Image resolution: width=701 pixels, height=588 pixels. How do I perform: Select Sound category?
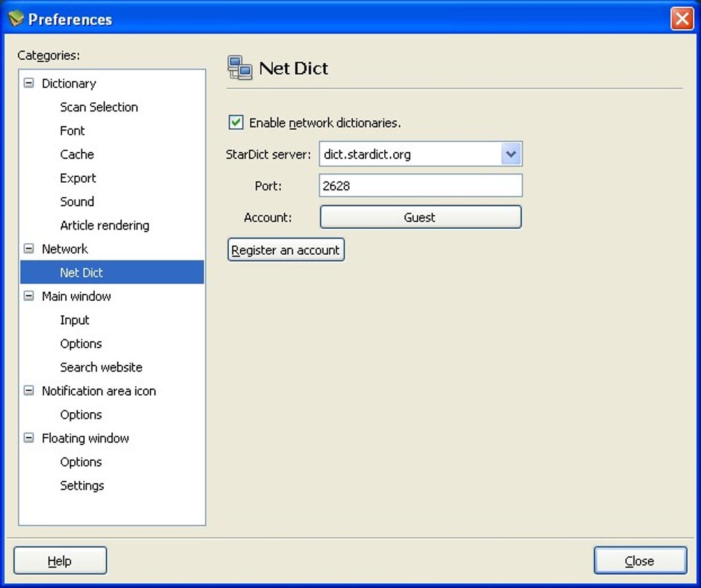pos(77,201)
